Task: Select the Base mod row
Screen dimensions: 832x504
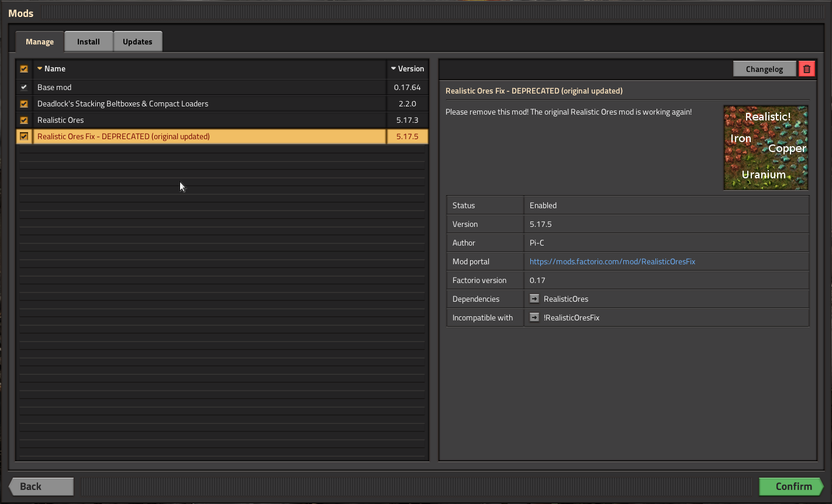Action: [x=209, y=87]
